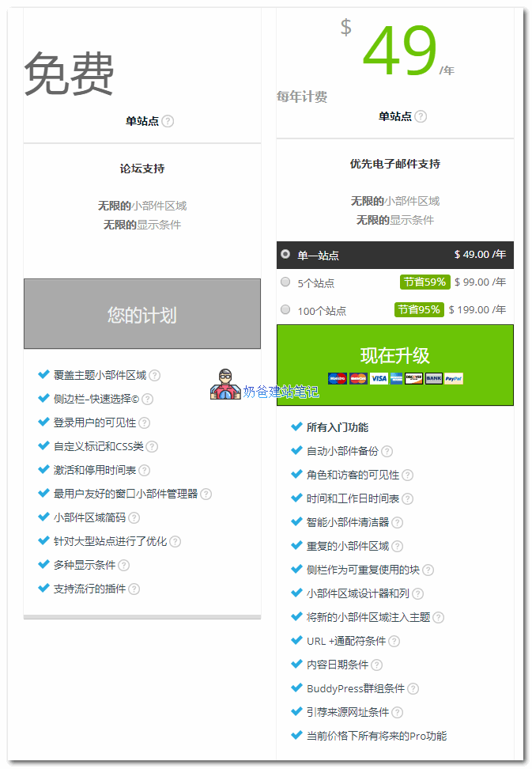
Task: Click the 优先电子邮件支持 heading
Action: 394,164
